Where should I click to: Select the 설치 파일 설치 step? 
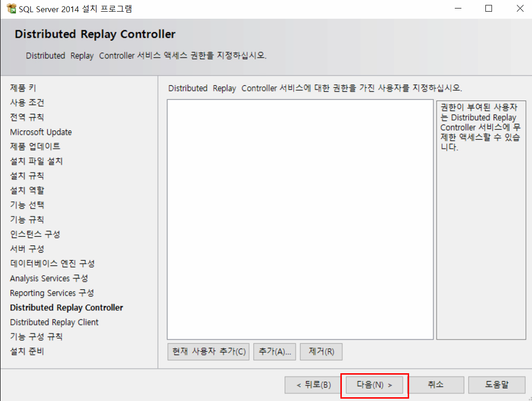(x=36, y=161)
